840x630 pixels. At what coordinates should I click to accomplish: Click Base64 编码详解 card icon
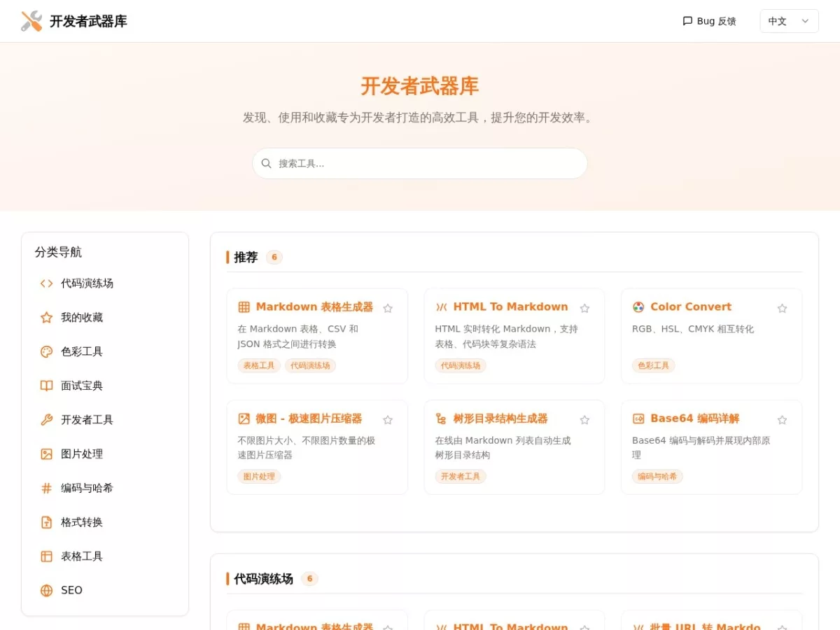point(638,419)
